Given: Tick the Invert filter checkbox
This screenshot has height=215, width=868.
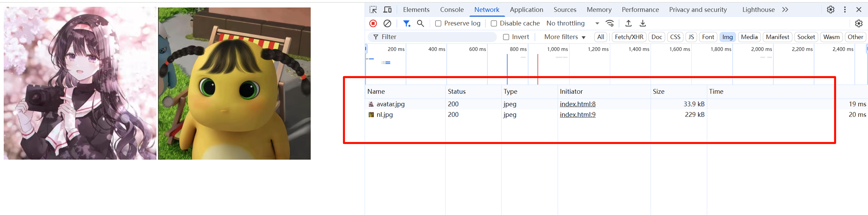Looking at the screenshot, I should coord(506,37).
